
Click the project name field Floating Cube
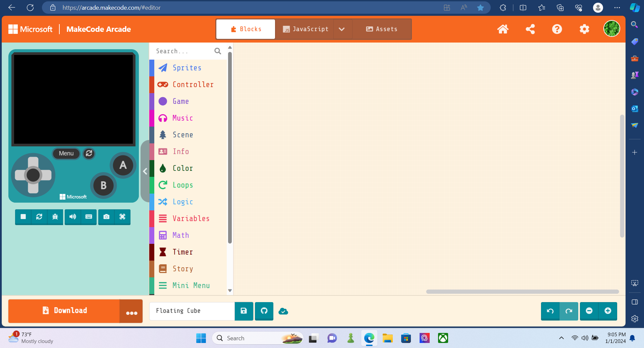click(x=192, y=311)
